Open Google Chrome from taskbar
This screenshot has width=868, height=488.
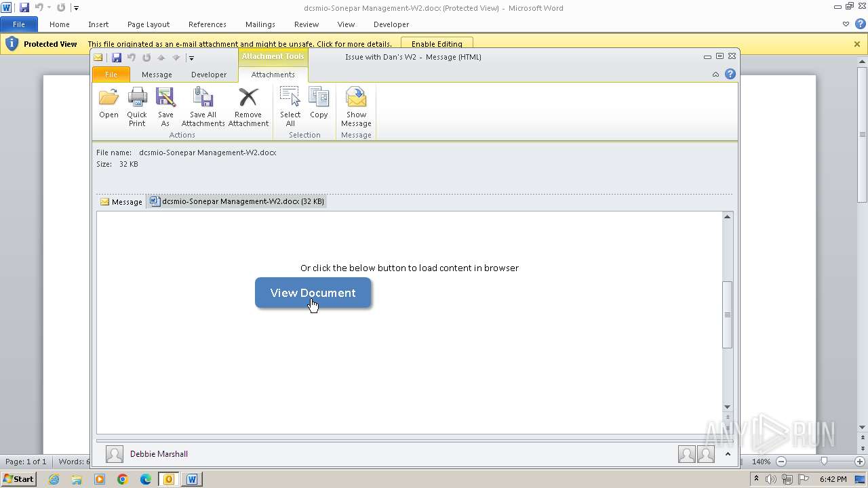(x=123, y=479)
